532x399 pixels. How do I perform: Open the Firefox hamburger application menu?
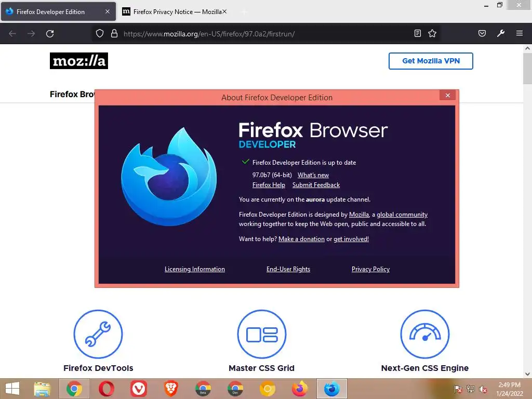pos(520,33)
